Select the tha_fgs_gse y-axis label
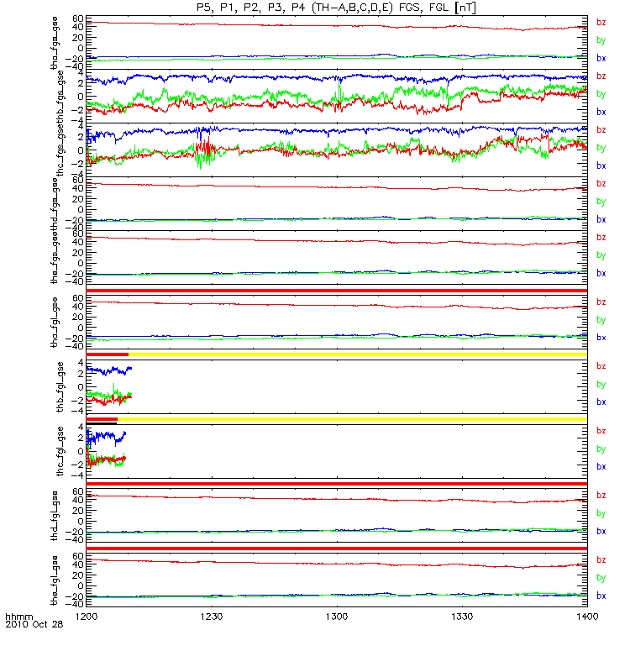630x672 pixels. (55, 43)
